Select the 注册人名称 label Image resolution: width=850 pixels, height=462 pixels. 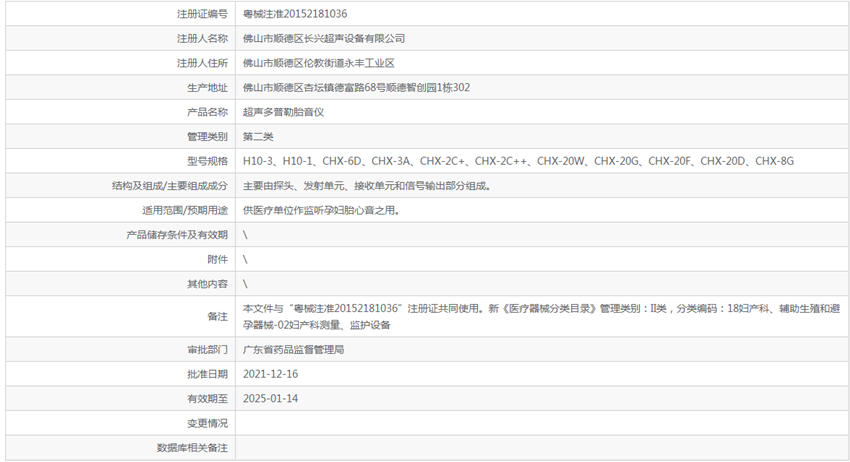202,38
